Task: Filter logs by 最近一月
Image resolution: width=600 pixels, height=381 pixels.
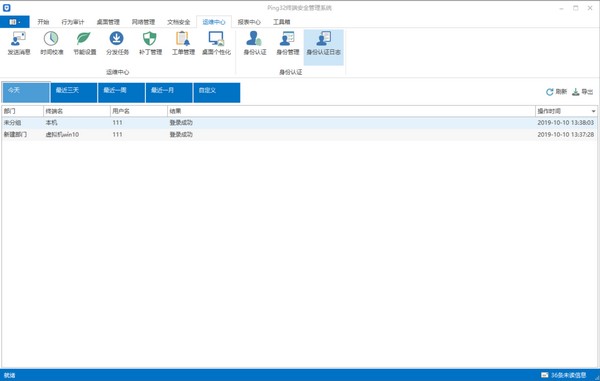Action: tap(169, 93)
